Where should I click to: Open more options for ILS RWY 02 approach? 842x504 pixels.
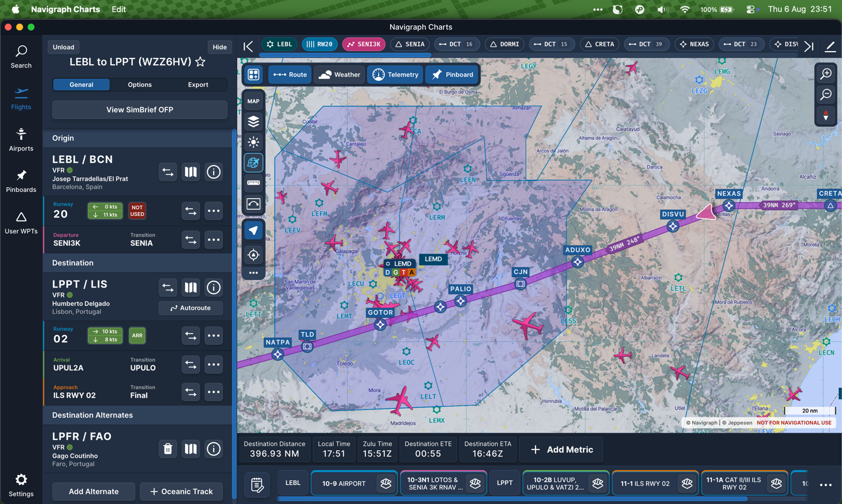214,392
